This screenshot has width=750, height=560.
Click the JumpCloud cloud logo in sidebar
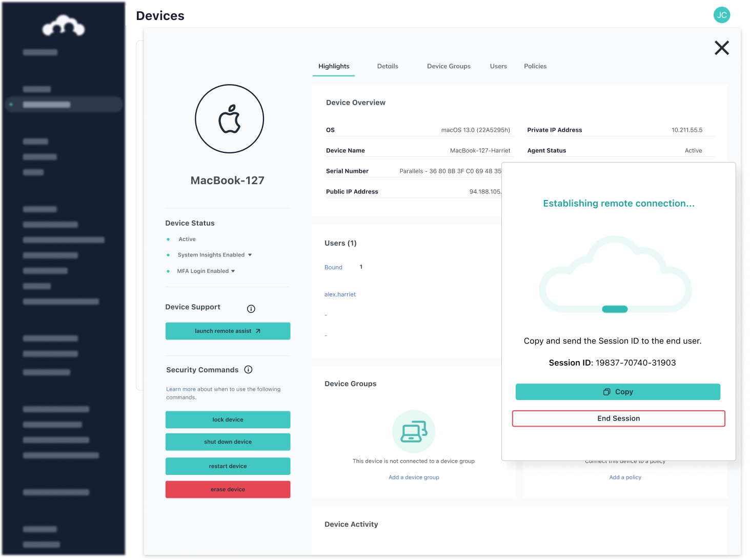(64, 25)
